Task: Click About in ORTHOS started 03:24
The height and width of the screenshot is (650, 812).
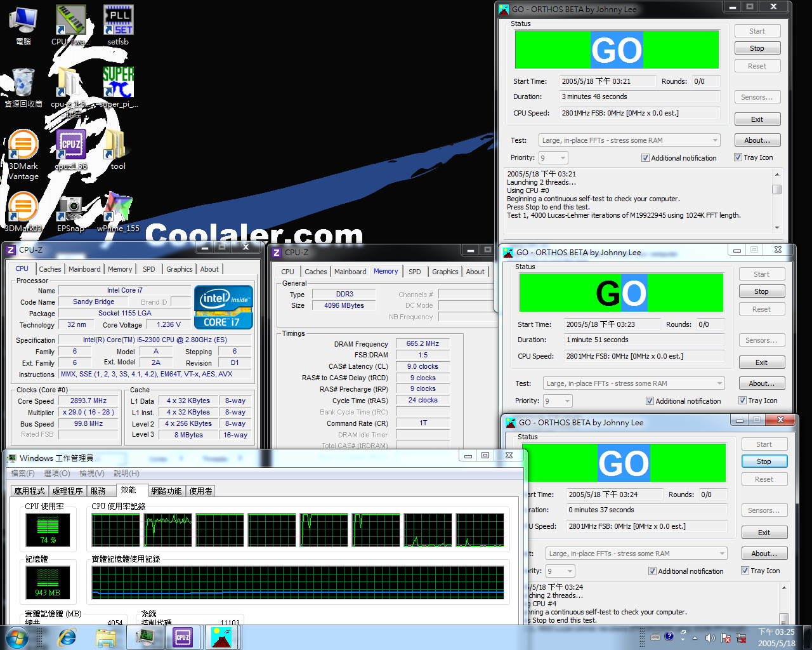Action: coord(764,554)
